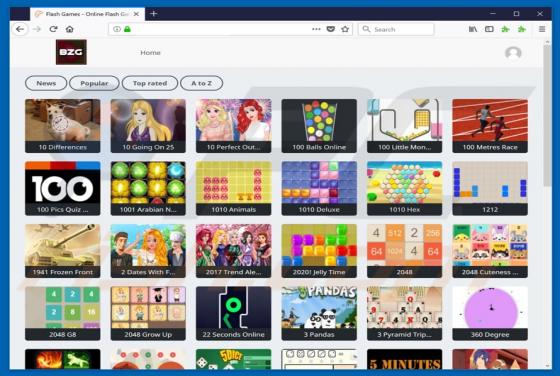This screenshot has height=376, width=560.
Task: Open 100 Metres Race game
Action: (x=490, y=126)
